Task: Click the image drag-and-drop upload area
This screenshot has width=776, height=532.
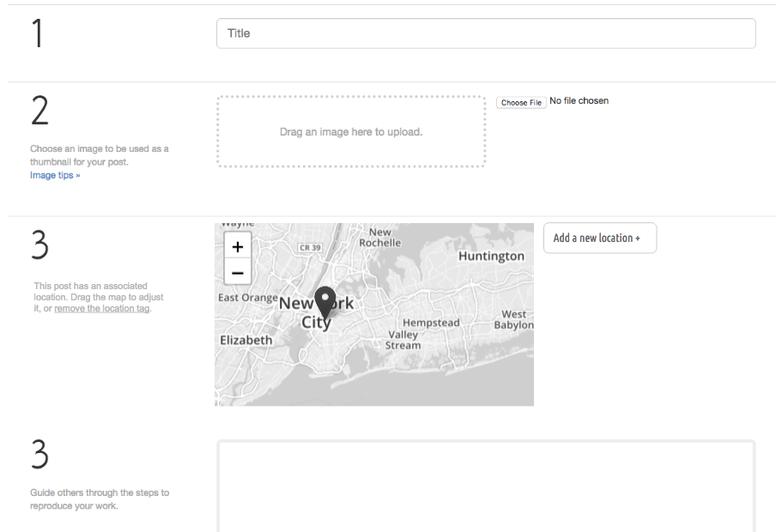Action: click(351, 131)
